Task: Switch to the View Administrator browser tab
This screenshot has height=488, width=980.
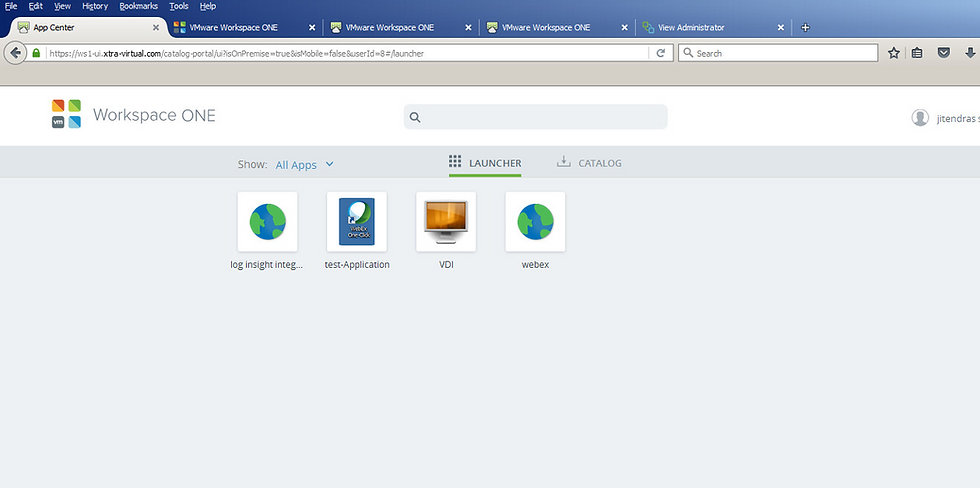Action: point(713,27)
